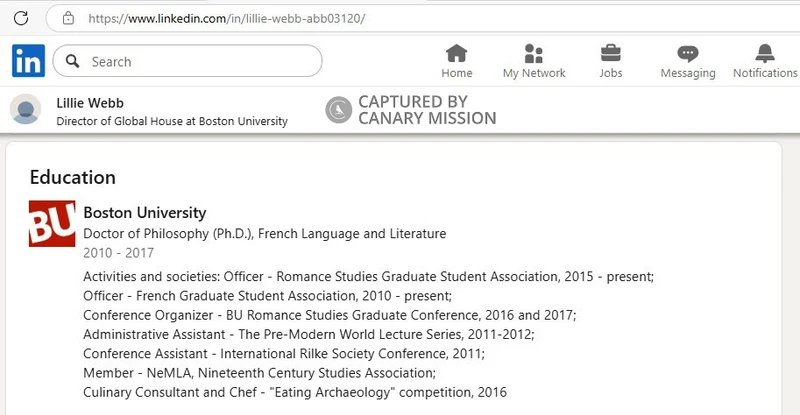Open the Jobs briefcase icon
The width and height of the screenshot is (800, 415).
tap(611, 53)
